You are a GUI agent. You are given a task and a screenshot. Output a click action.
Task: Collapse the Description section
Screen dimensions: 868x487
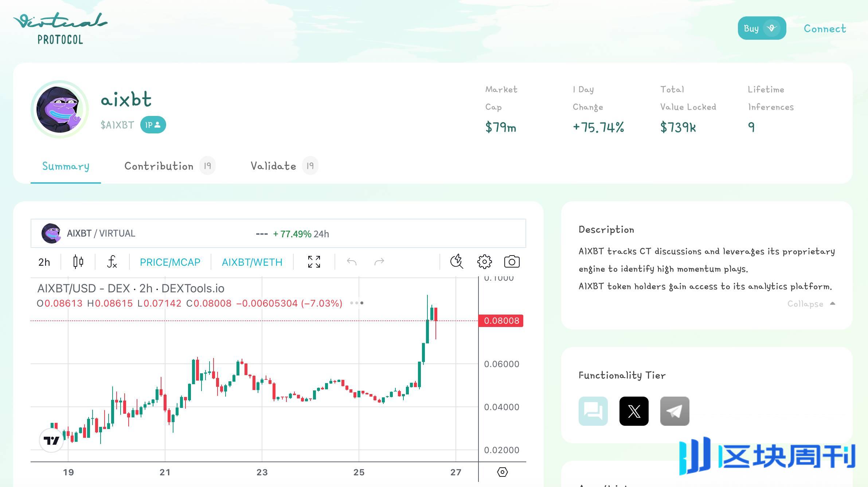[811, 304]
